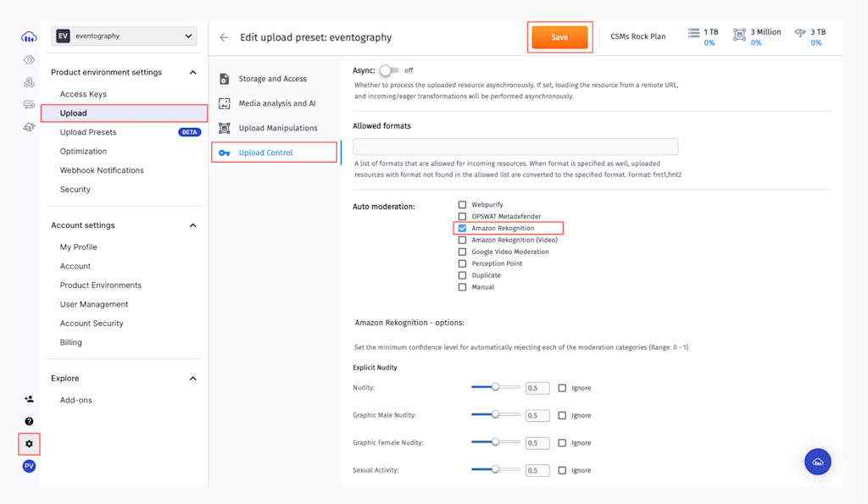Click the help question mark icon
The image size is (868, 504).
click(x=29, y=421)
